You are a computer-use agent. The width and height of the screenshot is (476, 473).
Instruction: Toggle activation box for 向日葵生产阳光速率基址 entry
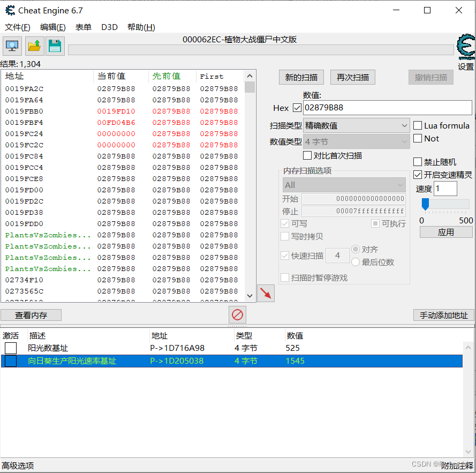(x=11, y=361)
